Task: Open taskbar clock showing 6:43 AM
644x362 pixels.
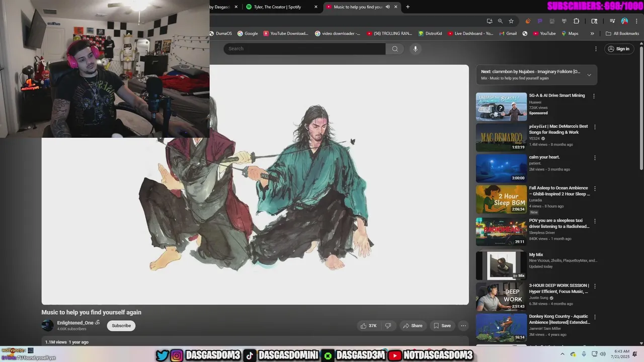Action: (621, 354)
